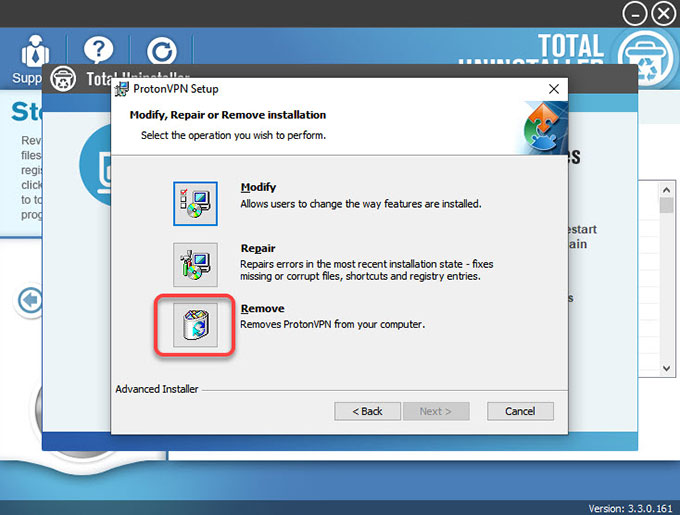Viewport: 680px width, 515px height.
Task: Click the list scrollbar thumb
Action: pos(667,205)
